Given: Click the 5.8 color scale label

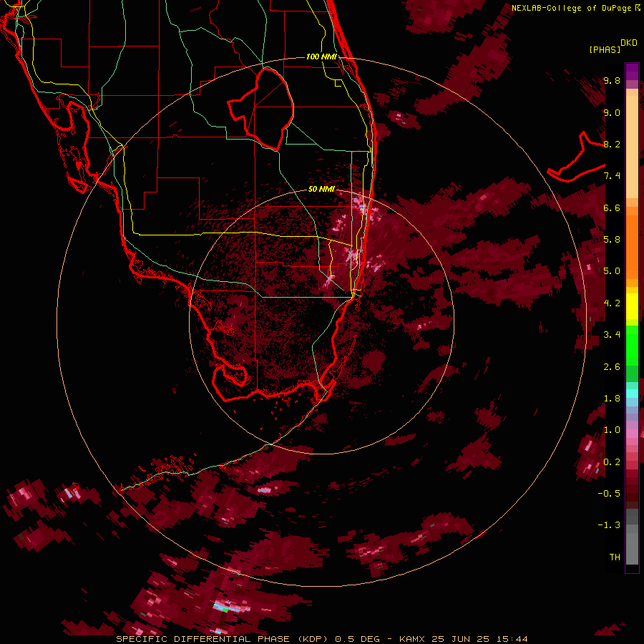Looking at the screenshot, I should coord(612,240).
